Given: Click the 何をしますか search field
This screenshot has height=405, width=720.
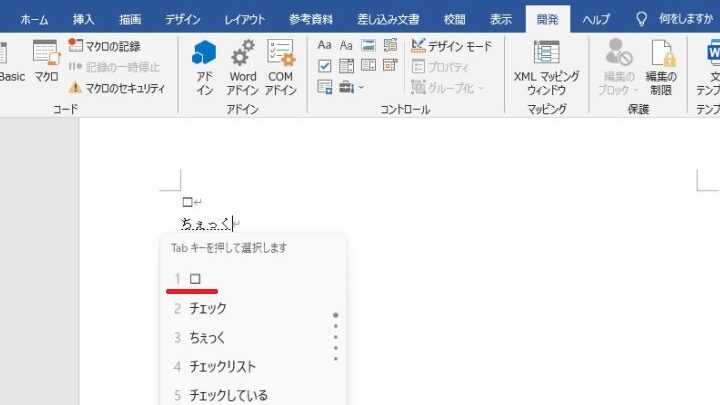Looking at the screenshot, I should click(686, 19).
